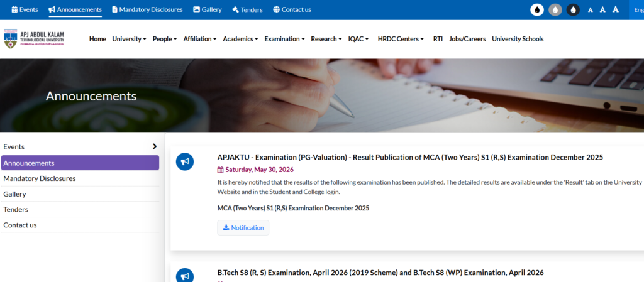Choose the largest font size A
644x282 pixels.
[615, 9]
